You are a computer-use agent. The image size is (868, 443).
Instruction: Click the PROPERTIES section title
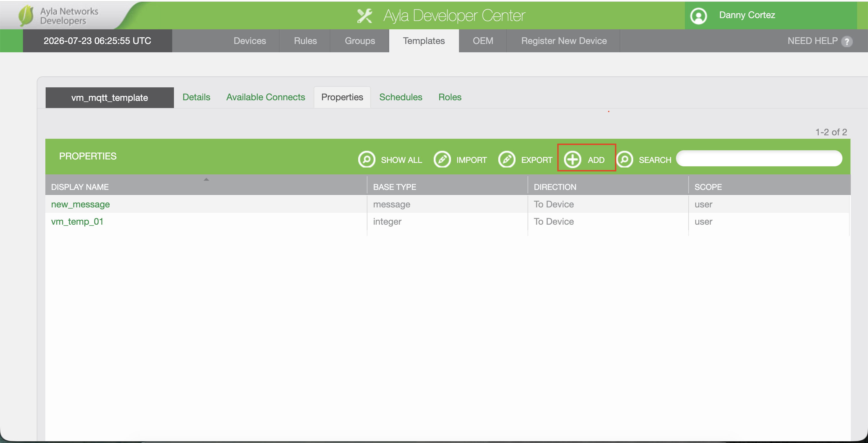pos(88,156)
